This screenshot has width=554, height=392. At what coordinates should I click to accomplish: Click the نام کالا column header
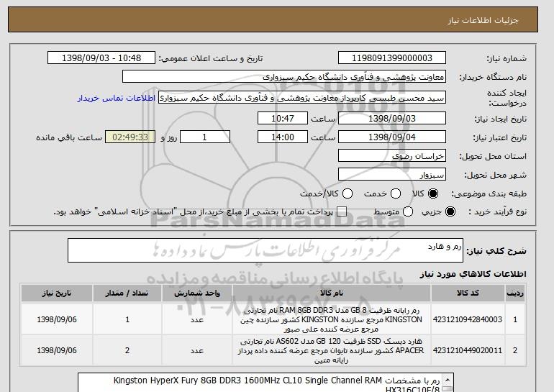[x=332, y=293]
